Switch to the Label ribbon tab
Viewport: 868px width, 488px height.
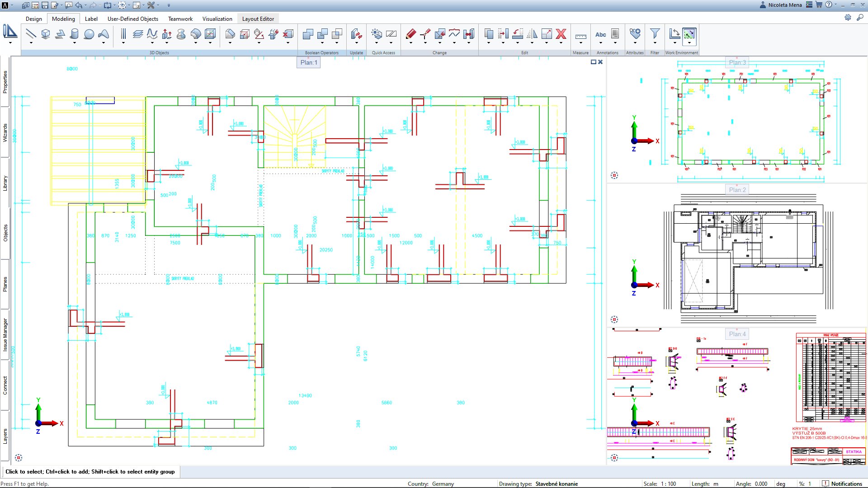pyautogui.click(x=91, y=19)
